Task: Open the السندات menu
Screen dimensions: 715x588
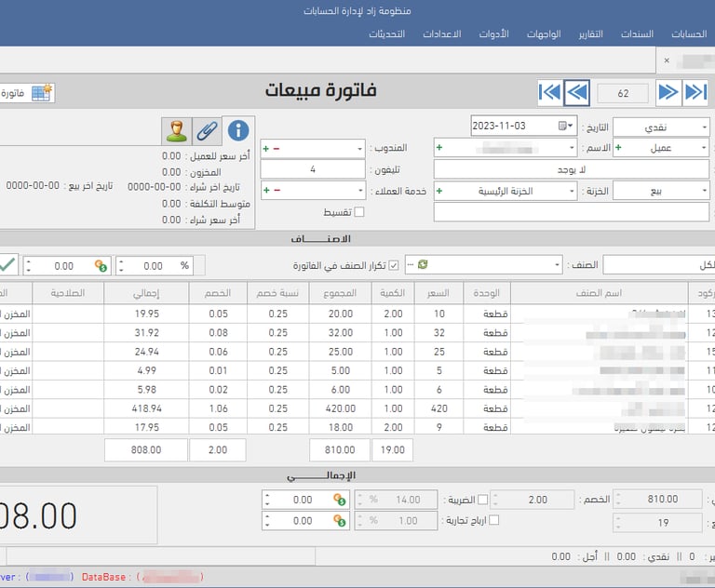Action: (x=637, y=33)
